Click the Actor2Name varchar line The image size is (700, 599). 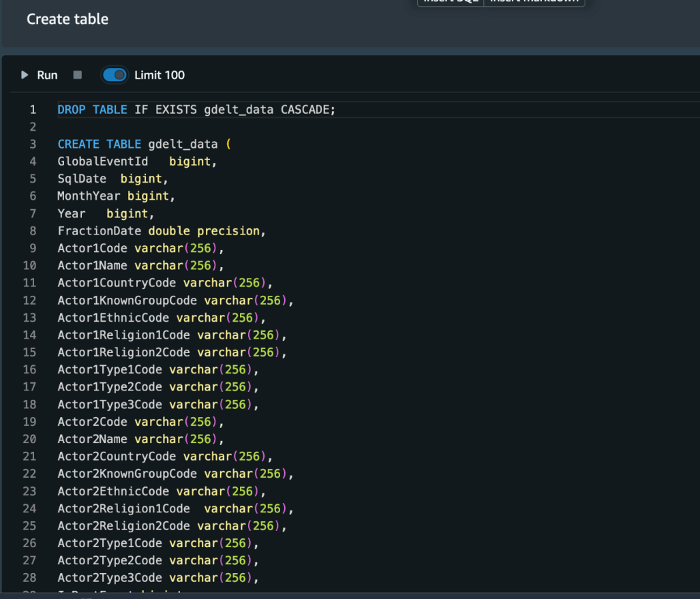tap(140, 440)
